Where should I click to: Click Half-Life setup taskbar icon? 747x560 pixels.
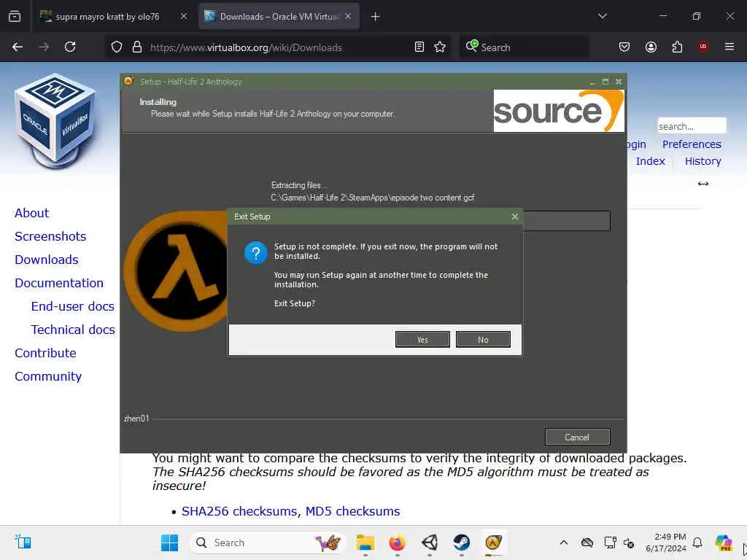[494, 542]
